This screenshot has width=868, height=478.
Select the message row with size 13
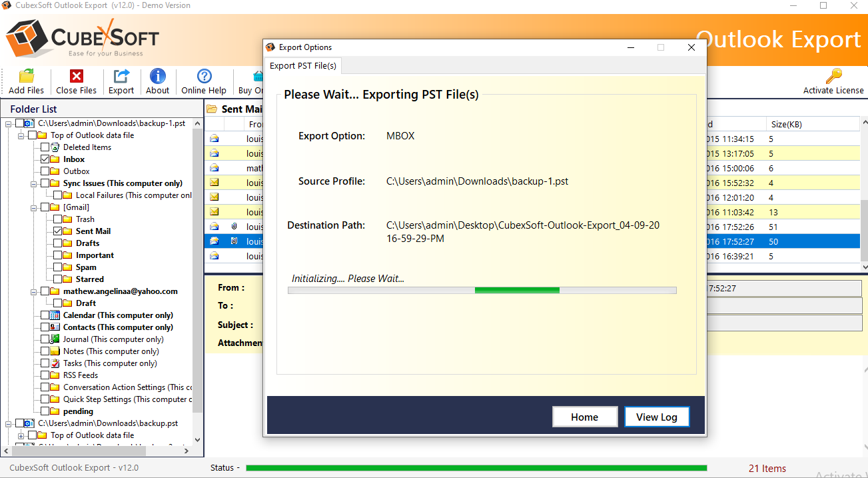click(x=783, y=212)
